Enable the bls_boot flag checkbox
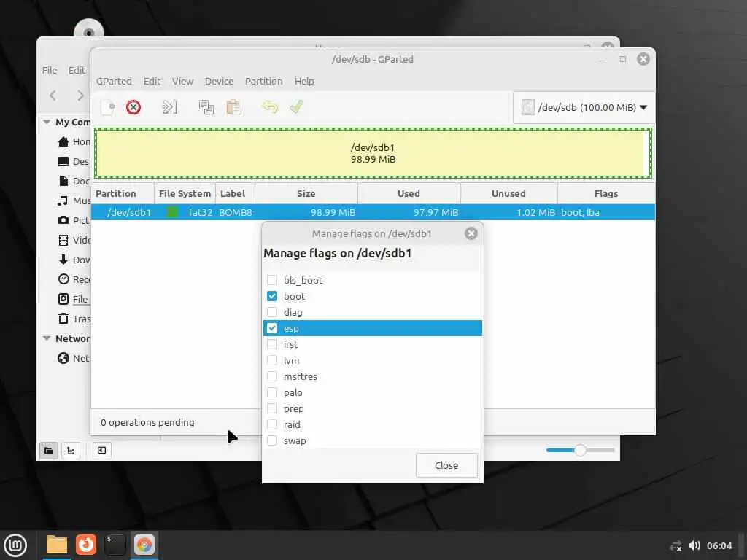Screen dimensions: 747x560 tap(272, 280)
